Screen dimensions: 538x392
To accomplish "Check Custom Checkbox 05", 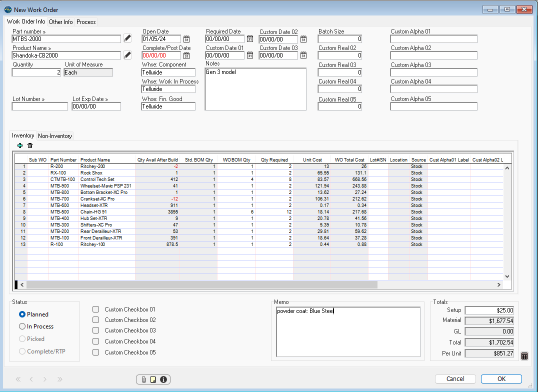I will (x=95, y=352).
